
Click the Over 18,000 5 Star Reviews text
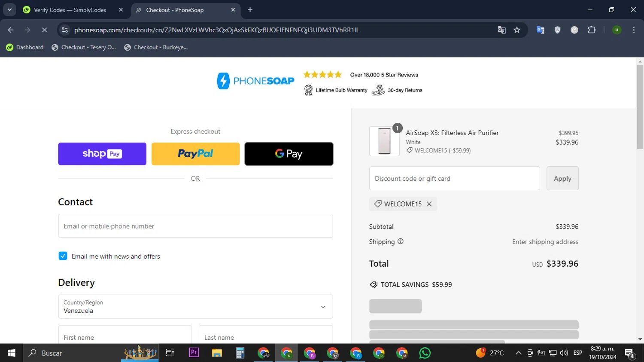(x=384, y=75)
